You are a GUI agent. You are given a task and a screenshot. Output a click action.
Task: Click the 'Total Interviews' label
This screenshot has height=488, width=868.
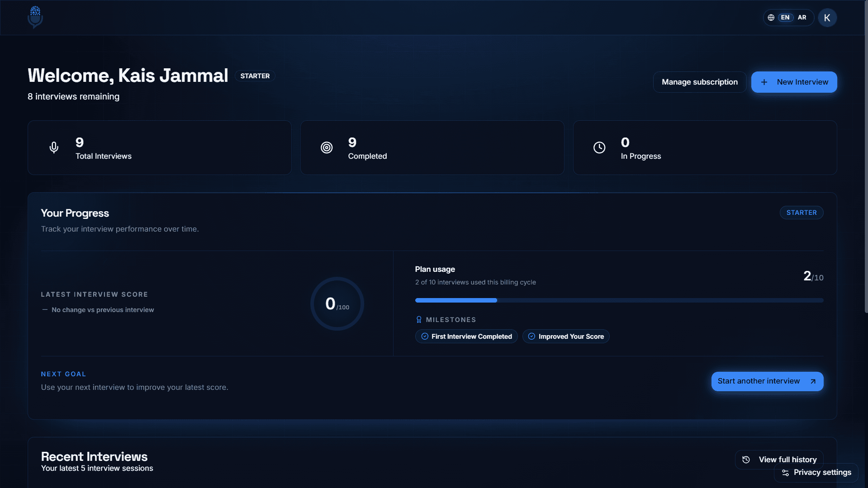point(104,156)
